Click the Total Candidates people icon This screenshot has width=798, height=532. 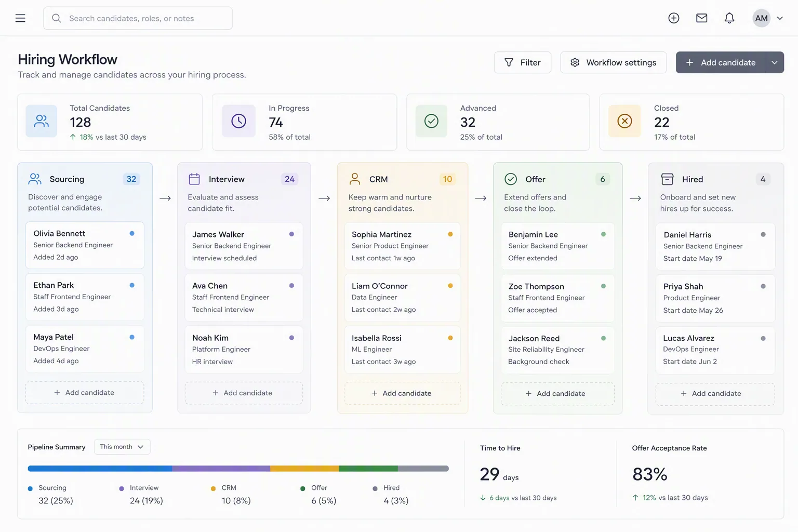point(42,121)
